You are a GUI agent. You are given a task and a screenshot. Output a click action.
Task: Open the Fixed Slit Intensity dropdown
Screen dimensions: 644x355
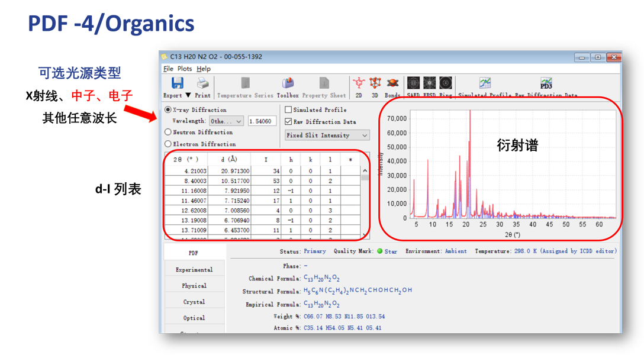point(327,135)
